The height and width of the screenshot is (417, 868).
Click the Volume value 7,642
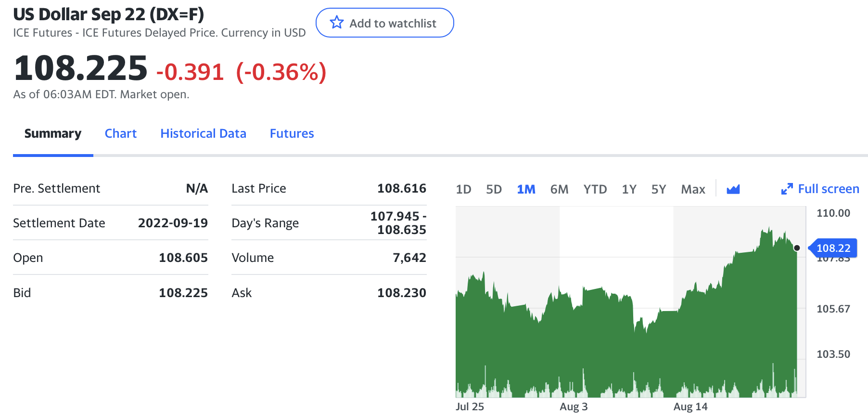point(409,258)
